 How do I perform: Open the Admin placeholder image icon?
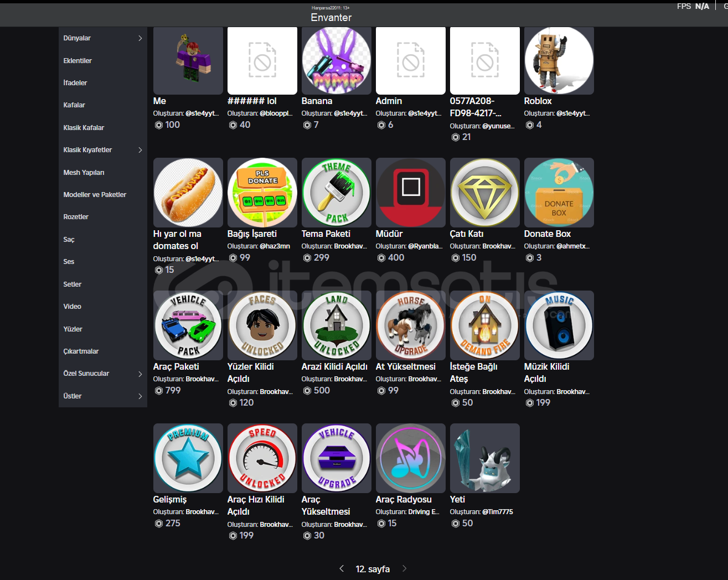(x=410, y=60)
